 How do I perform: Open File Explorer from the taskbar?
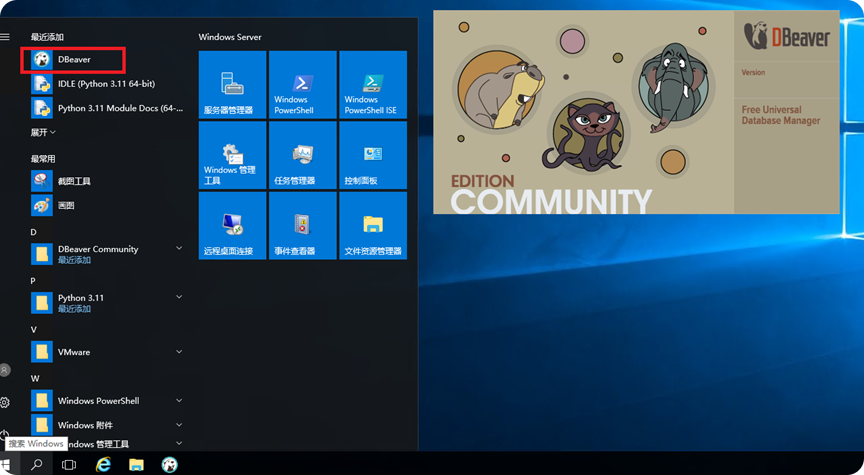(136, 465)
